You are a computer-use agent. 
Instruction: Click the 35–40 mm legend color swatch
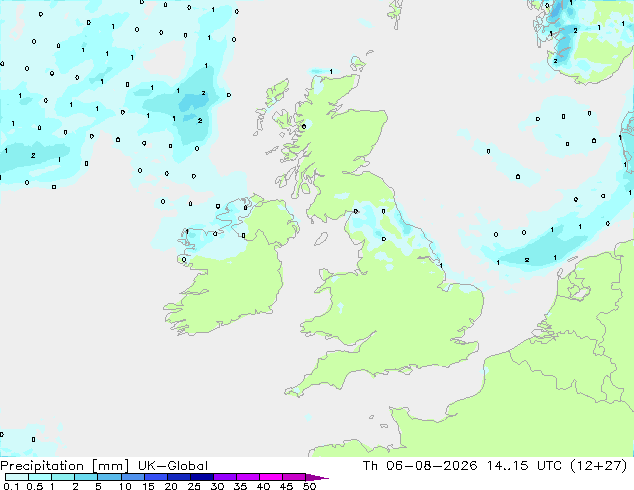[x=248, y=477]
